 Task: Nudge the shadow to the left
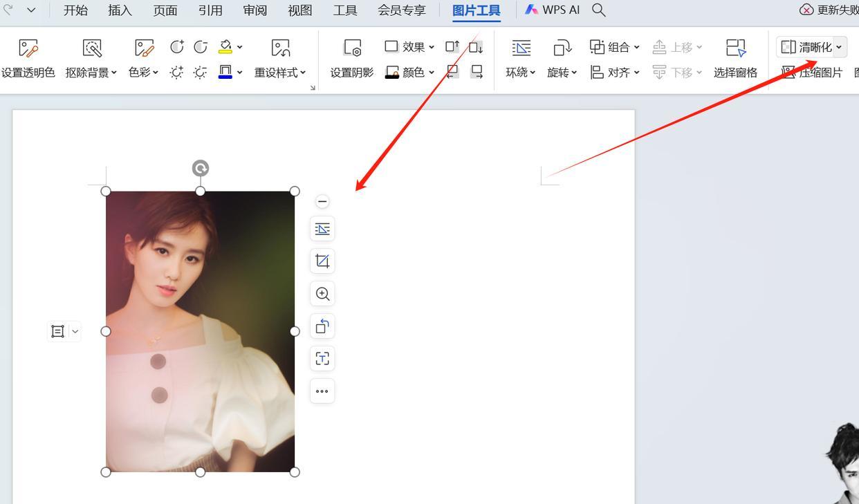452,72
